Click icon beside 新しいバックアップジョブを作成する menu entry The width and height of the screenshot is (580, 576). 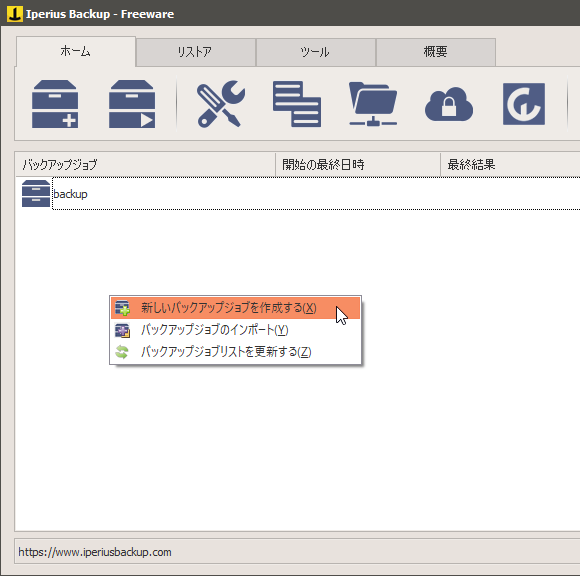click(122, 308)
